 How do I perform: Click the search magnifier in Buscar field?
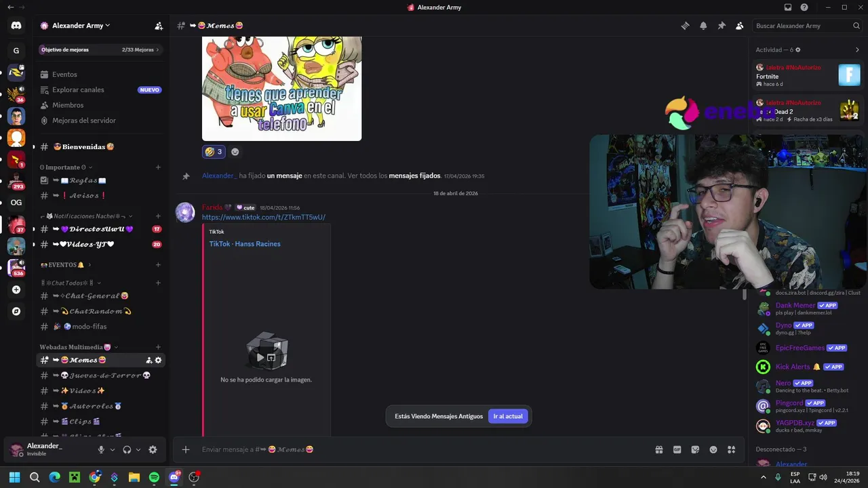[x=856, y=26]
